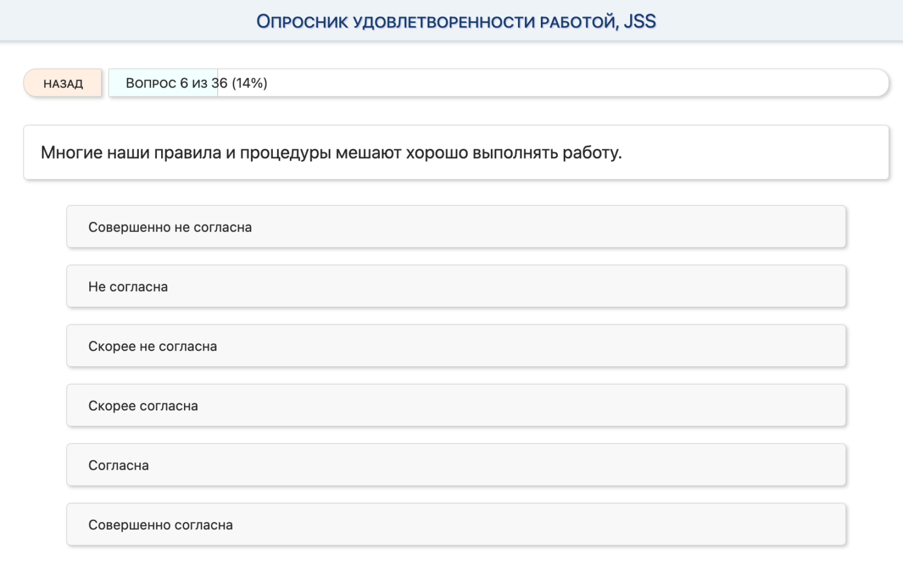Pick the answer "Скорее не согласна"
The height and width of the screenshot is (588, 903).
[x=456, y=346]
